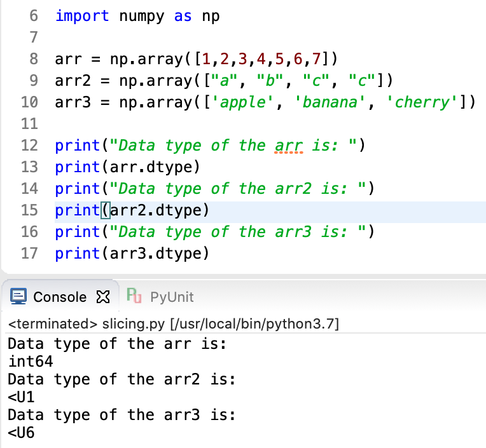Viewport: 486px width, 448px height.
Task: Click the <U6 output in console
Action: tap(21, 433)
